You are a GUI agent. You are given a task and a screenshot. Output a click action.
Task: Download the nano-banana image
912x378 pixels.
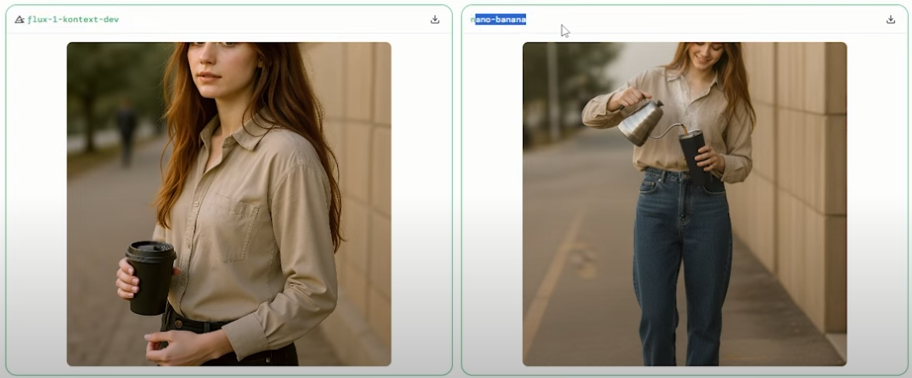click(890, 19)
